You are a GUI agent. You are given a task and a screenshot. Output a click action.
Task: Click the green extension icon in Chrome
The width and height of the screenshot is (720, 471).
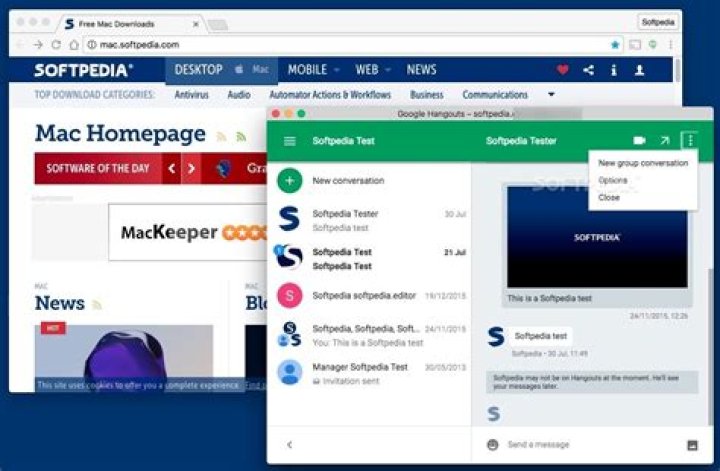point(652,45)
